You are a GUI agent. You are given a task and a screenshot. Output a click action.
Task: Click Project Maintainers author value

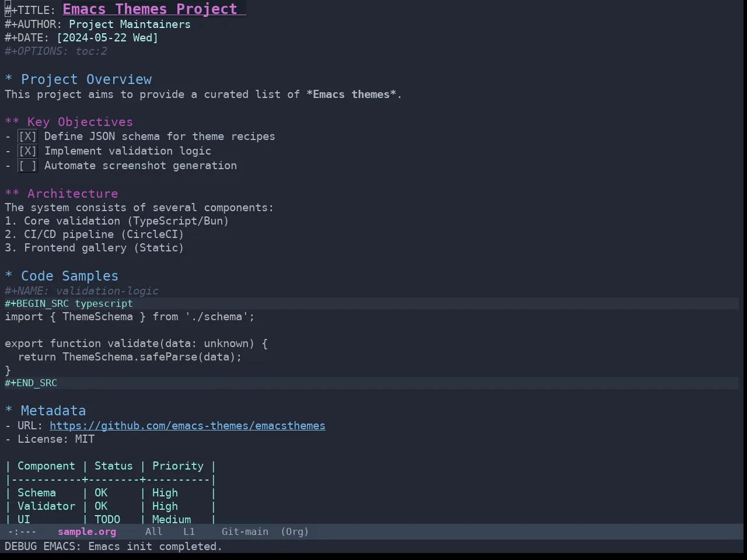point(130,24)
